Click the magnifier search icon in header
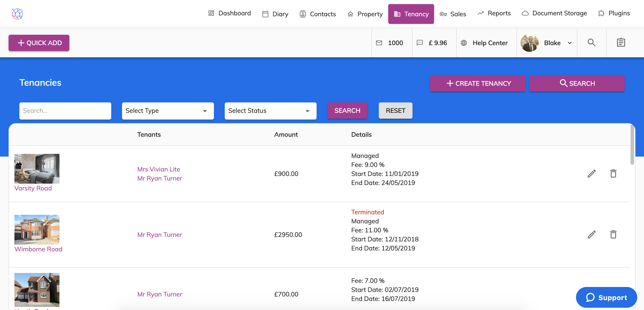The width and height of the screenshot is (644, 310). click(x=591, y=43)
